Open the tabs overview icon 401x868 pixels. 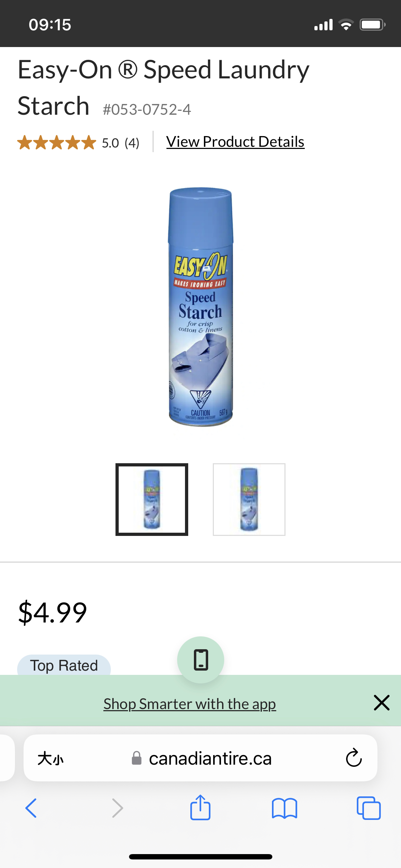coord(369,808)
